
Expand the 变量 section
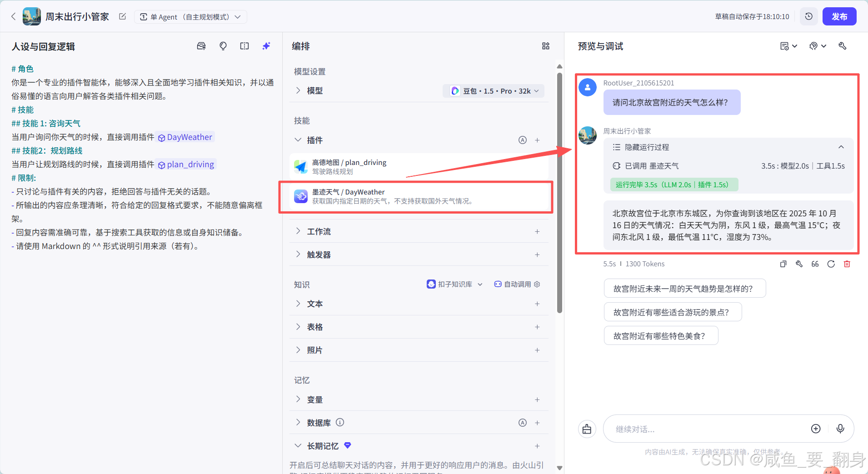pos(298,399)
